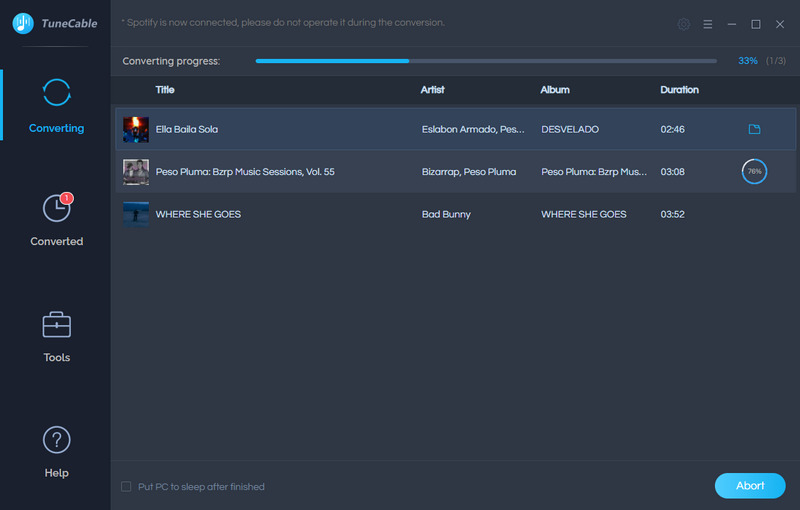The height and width of the screenshot is (510, 800).
Task: Click the Artist column header
Action: click(x=433, y=90)
